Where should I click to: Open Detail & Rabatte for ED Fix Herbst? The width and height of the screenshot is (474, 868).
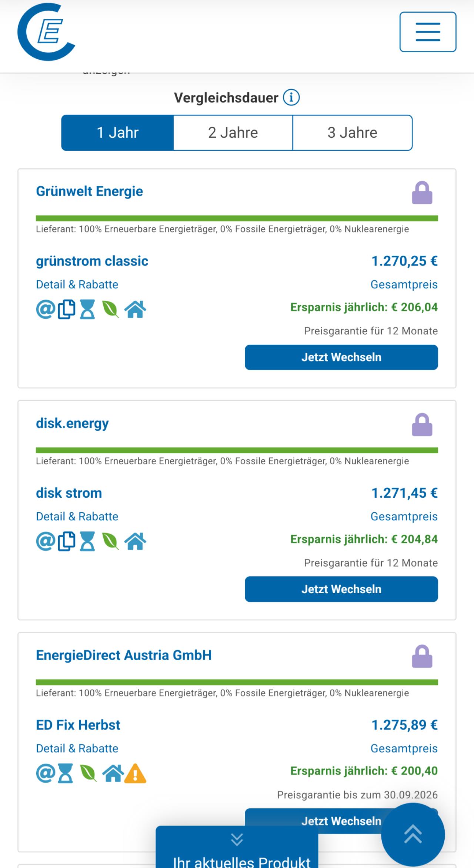[77, 748]
